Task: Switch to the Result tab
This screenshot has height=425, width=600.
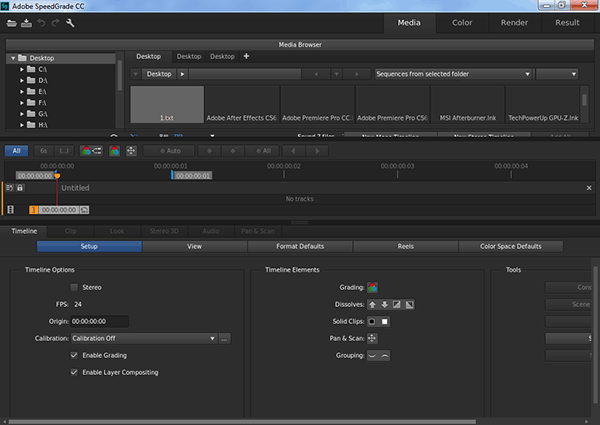Action: (567, 23)
